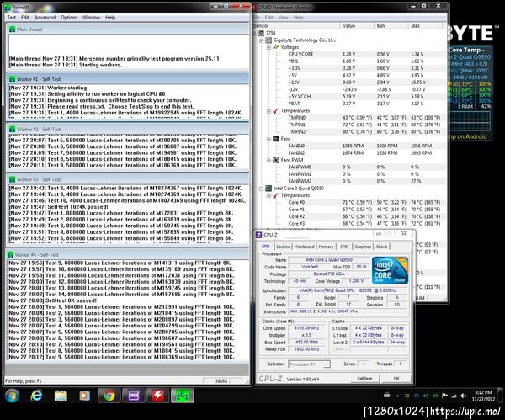Click the Validate button in CPU-Z
This screenshot has height=420, width=505.
pos(364,379)
